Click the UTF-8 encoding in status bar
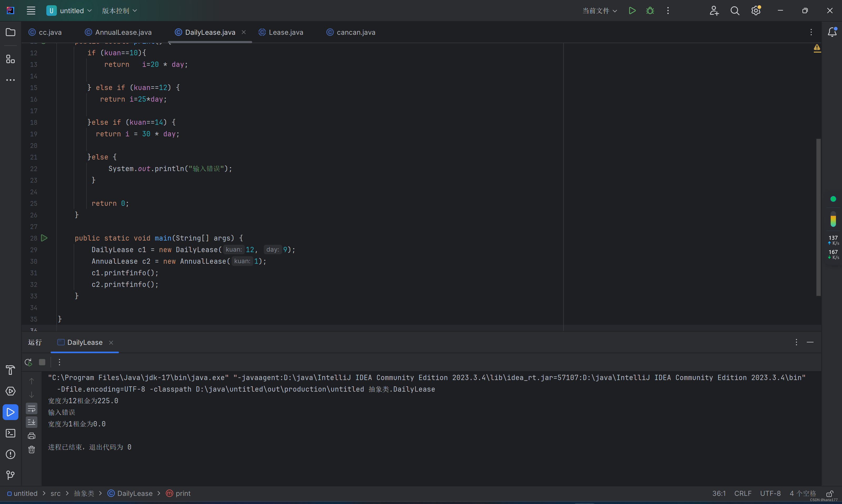The height and width of the screenshot is (504, 842). pos(770,493)
